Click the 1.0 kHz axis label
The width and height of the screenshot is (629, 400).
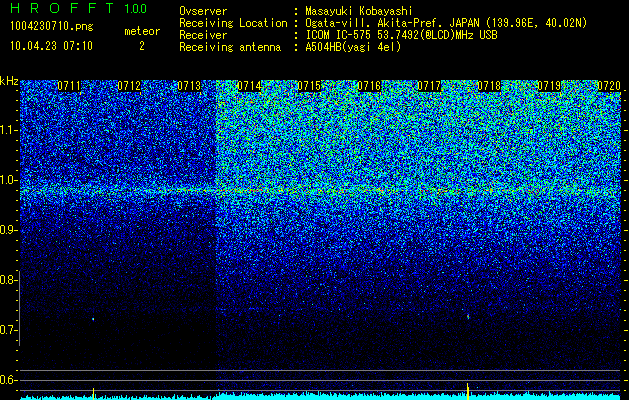click(x=7, y=180)
